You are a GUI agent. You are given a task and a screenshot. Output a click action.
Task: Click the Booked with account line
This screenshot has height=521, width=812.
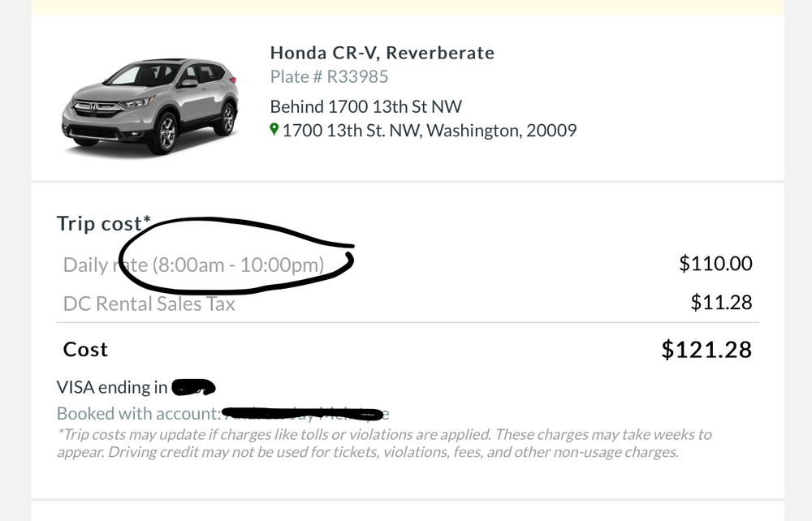click(x=138, y=414)
